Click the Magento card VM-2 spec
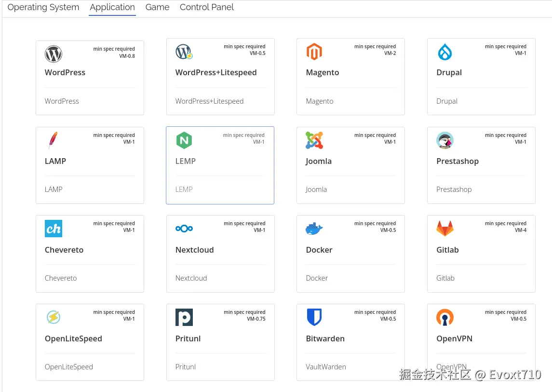 (390, 53)
